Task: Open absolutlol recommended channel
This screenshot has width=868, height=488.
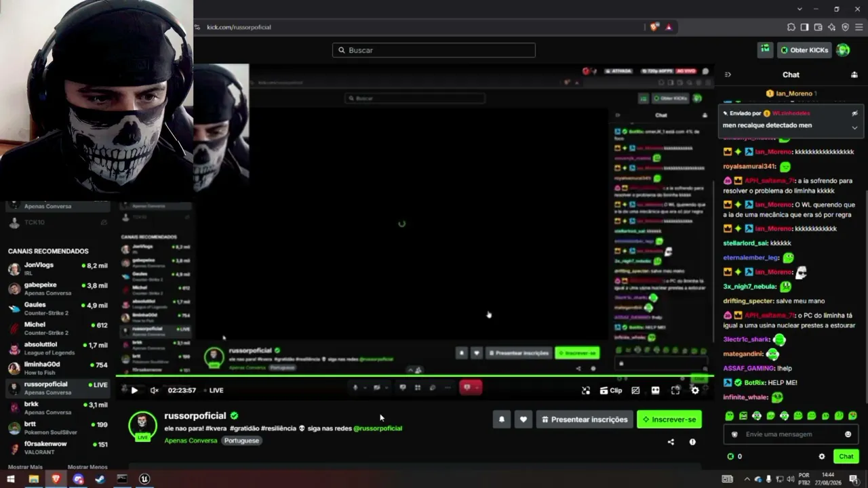Action: (58, 348)
